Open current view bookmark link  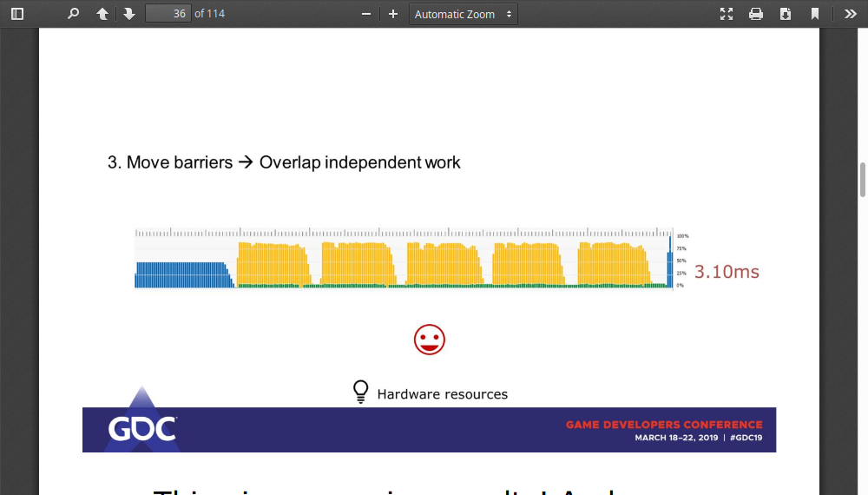(815, 14)
